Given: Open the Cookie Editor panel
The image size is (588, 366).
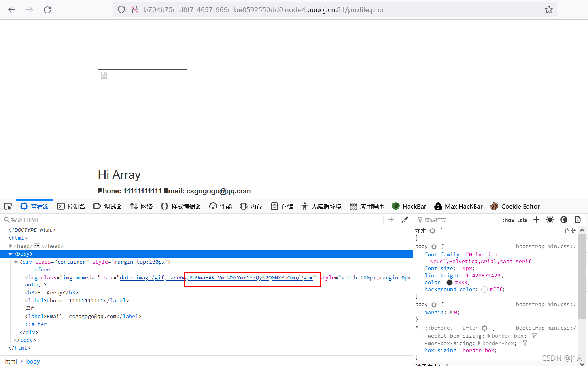Looking at the screenshot, I should tap(515, 206).
